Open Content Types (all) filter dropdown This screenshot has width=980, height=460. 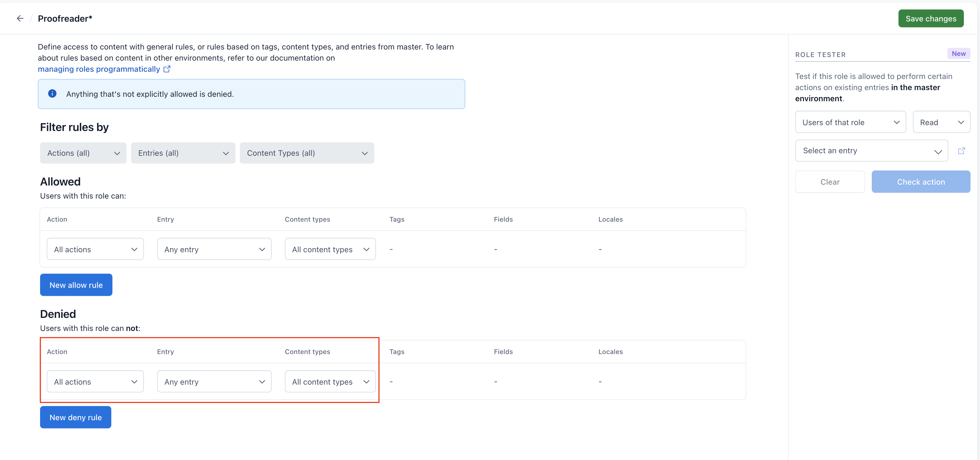point(306,153)
